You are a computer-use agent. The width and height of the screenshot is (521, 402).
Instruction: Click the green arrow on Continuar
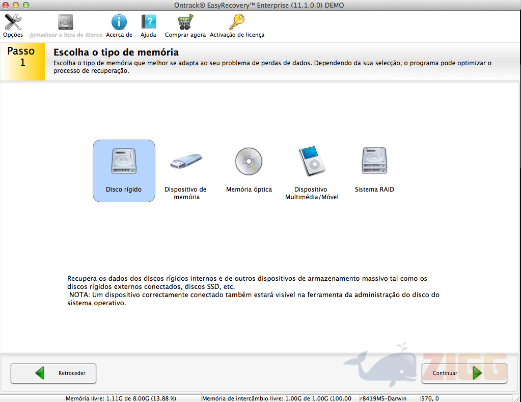click(x=477, y=373)
